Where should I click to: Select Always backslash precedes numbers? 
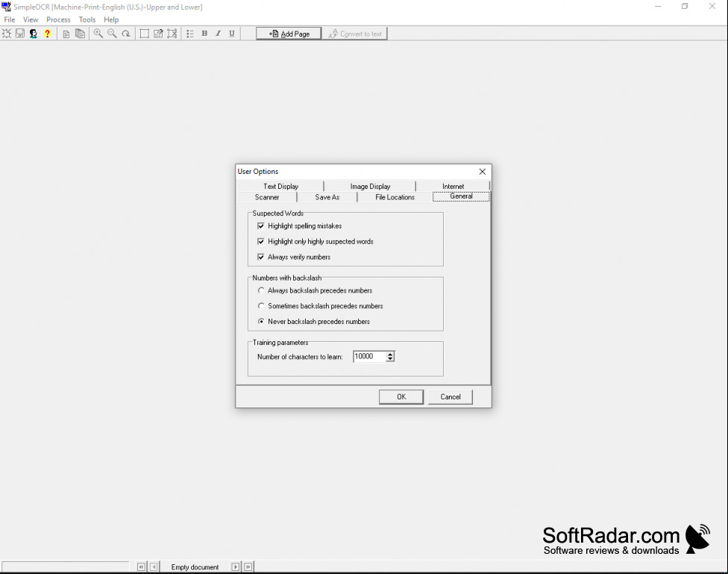[x=261, y=290]
